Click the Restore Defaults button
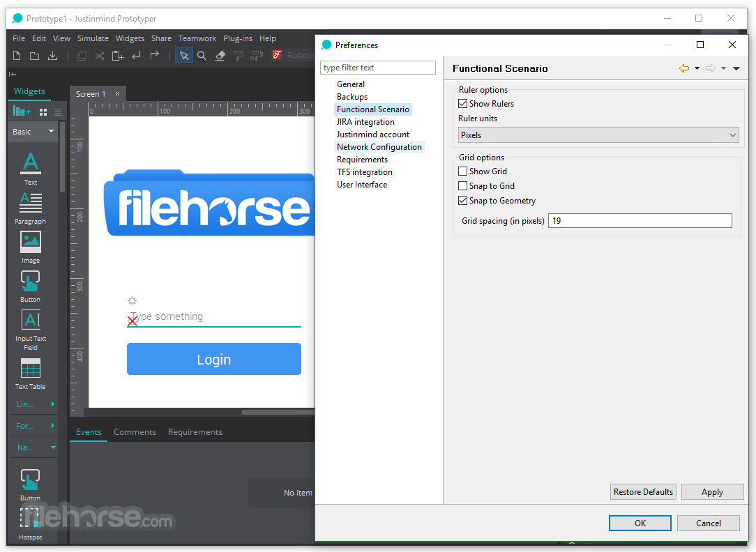756x552 pixels. coord(643,492)
